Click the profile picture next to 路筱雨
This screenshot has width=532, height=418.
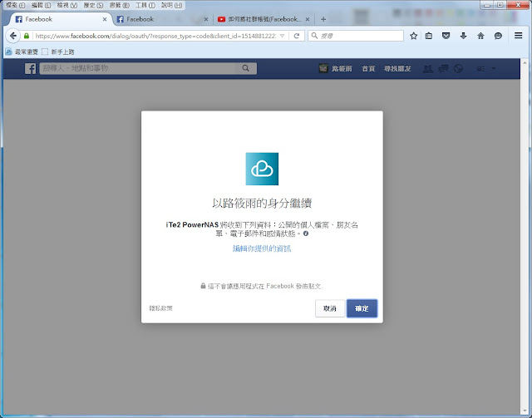(323, 68)
